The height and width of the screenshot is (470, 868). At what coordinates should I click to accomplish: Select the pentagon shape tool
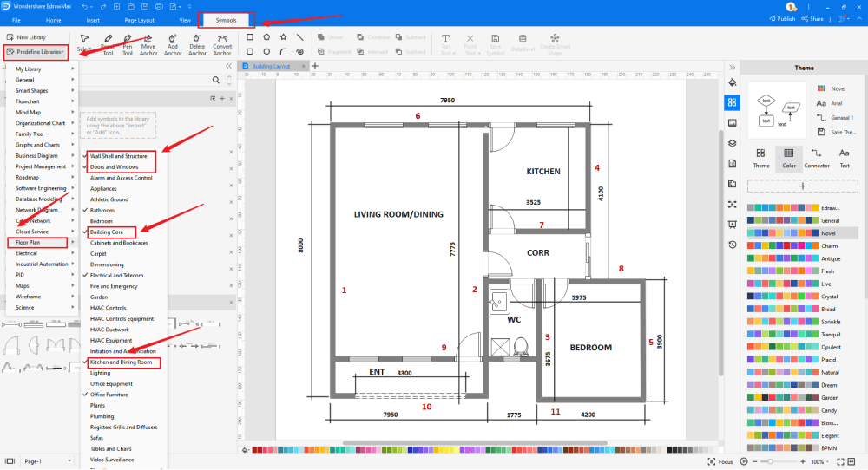tap(266, 37)
